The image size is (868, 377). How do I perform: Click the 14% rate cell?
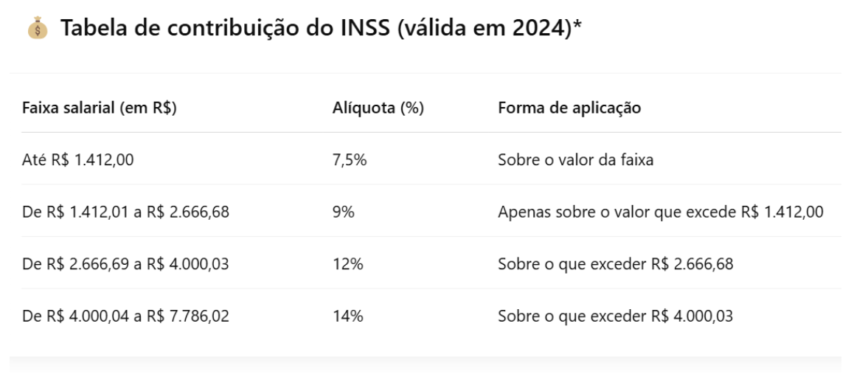point(347,316)
